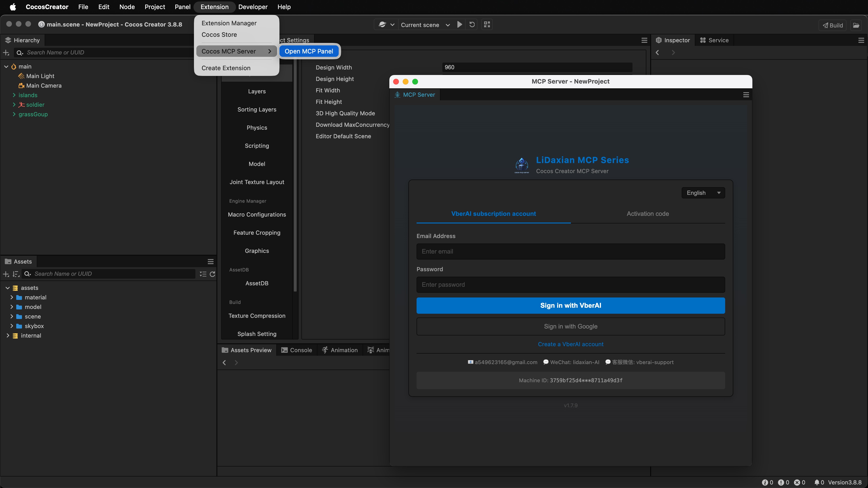Screen dimensions: 868x488
Task: Collapse the assets root folder
Action: (x=7, y=288)
